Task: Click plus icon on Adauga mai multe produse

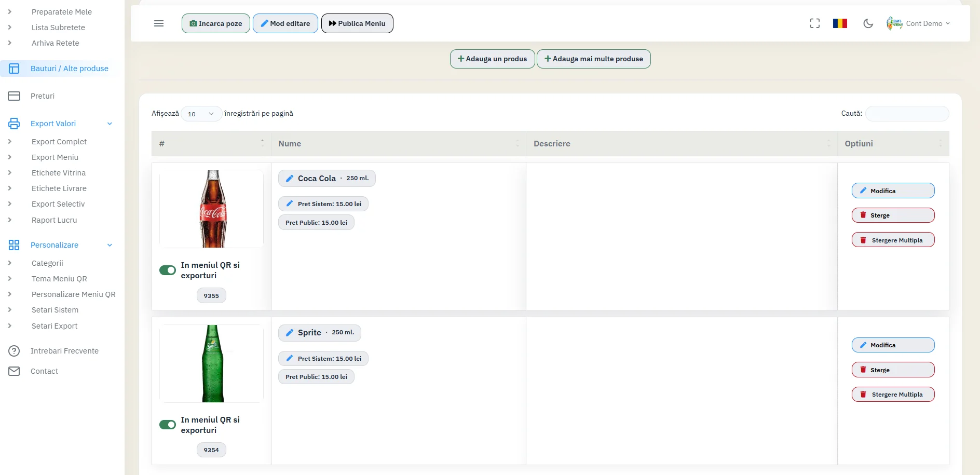Action: click(548, 59)
